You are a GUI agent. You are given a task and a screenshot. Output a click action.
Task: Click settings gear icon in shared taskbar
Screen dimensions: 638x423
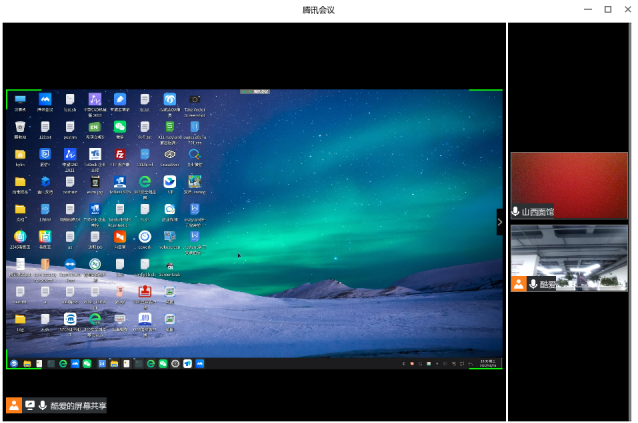(175, 364)
